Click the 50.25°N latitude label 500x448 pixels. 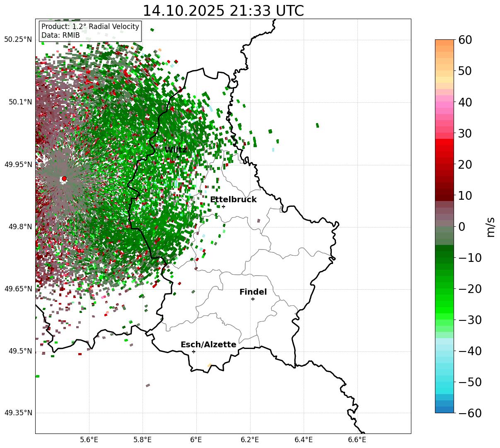click(18, 40)
